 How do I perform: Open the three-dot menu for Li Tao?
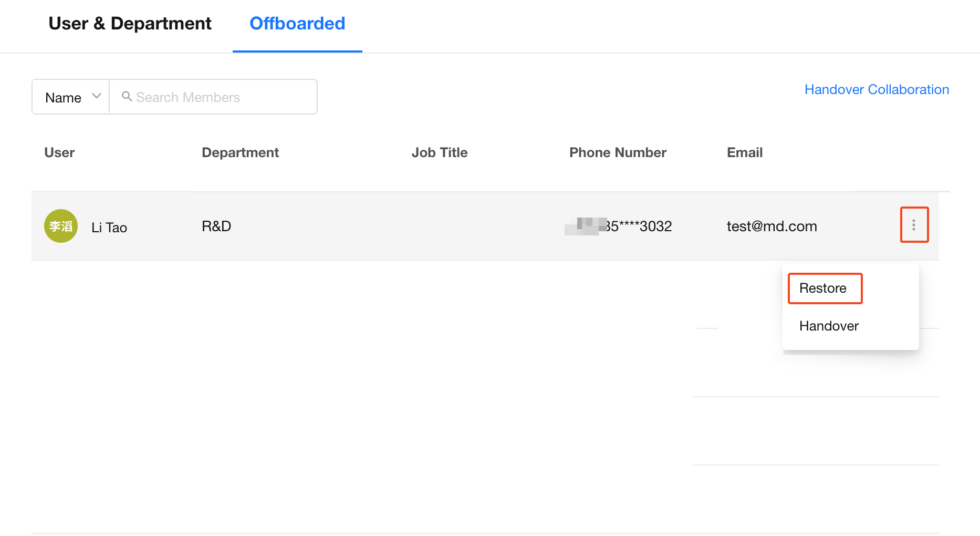[x=914, y=225]
